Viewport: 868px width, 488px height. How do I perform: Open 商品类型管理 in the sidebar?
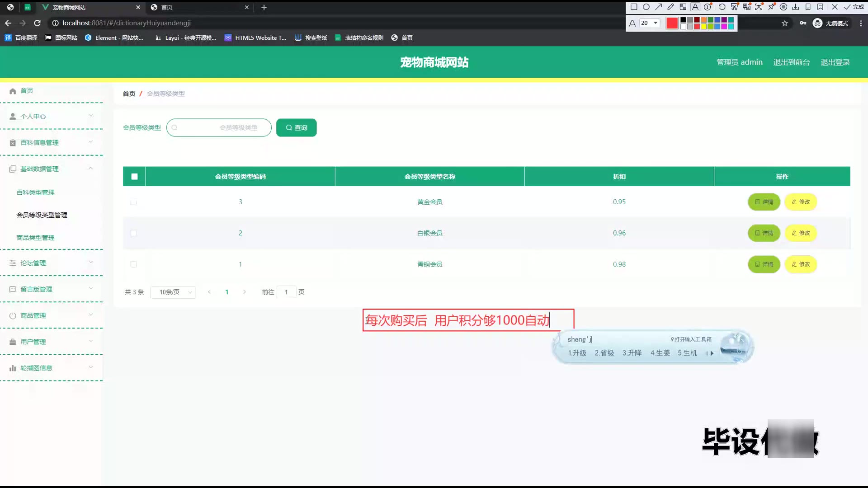coord(36,238)
